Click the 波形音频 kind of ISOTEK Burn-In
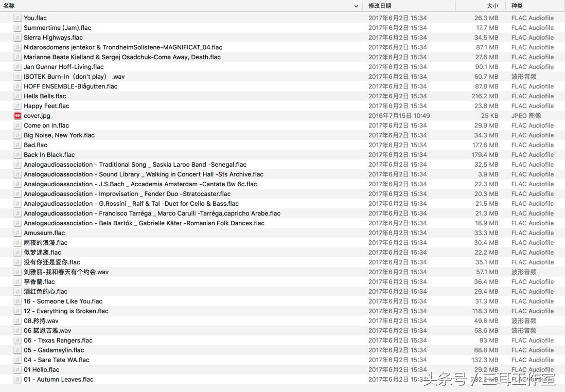565x392 pixels. (x=523, y=76)
